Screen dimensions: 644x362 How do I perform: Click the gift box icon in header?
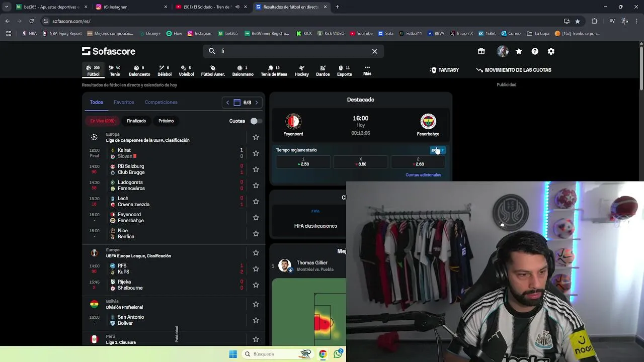click(x=481, y=51)
